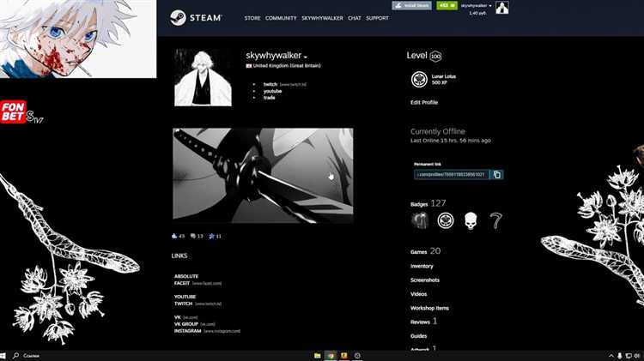Expand the arrow next to the profile name
The image size is (644, 361).
click(x=306, y=57)
